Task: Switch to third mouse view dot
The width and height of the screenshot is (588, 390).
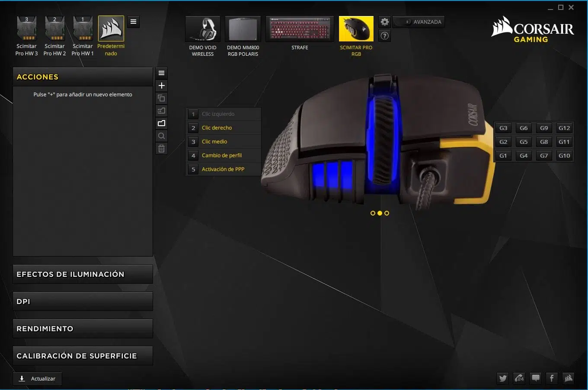Action: click(387, 213)
